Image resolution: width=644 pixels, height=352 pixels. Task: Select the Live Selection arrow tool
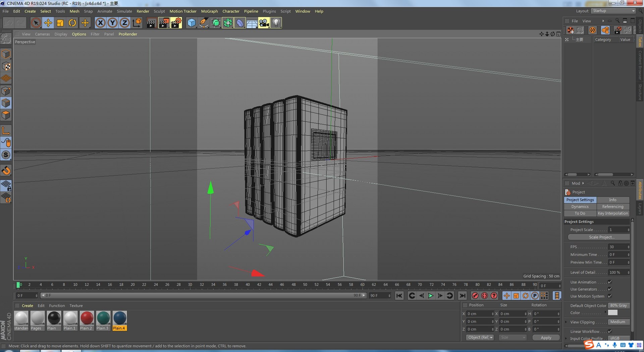(36, 23)
